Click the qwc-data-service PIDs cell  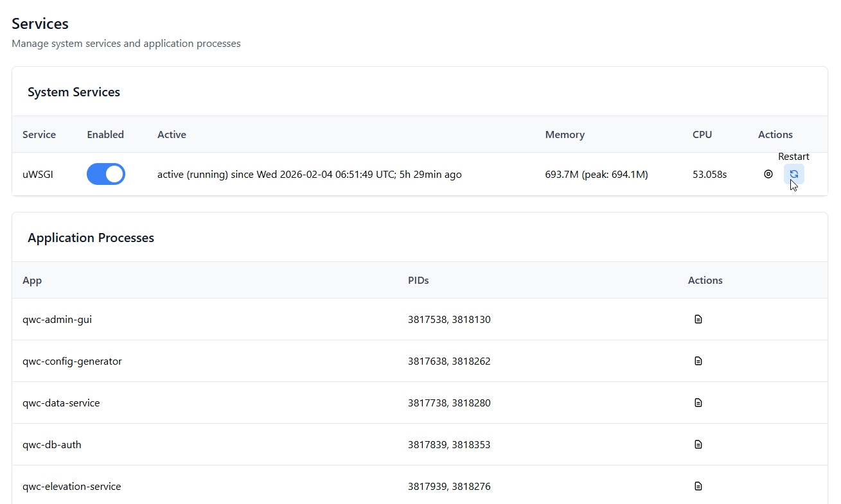tap(449, 403)
